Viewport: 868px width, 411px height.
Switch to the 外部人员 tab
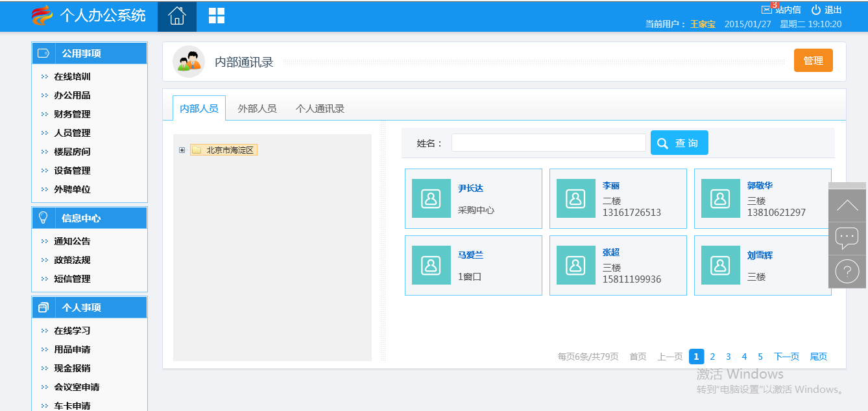point(257,108)
